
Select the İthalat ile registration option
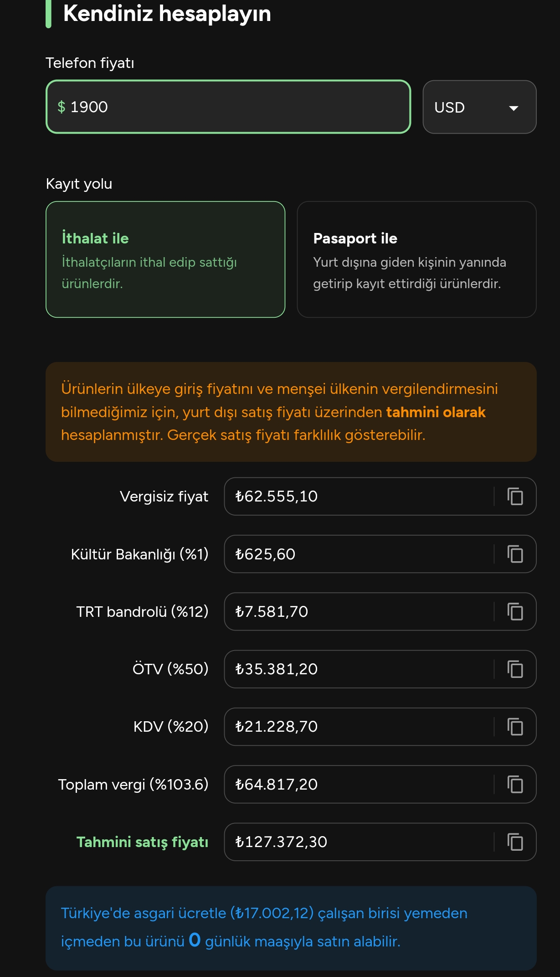(x=165, y=259)
